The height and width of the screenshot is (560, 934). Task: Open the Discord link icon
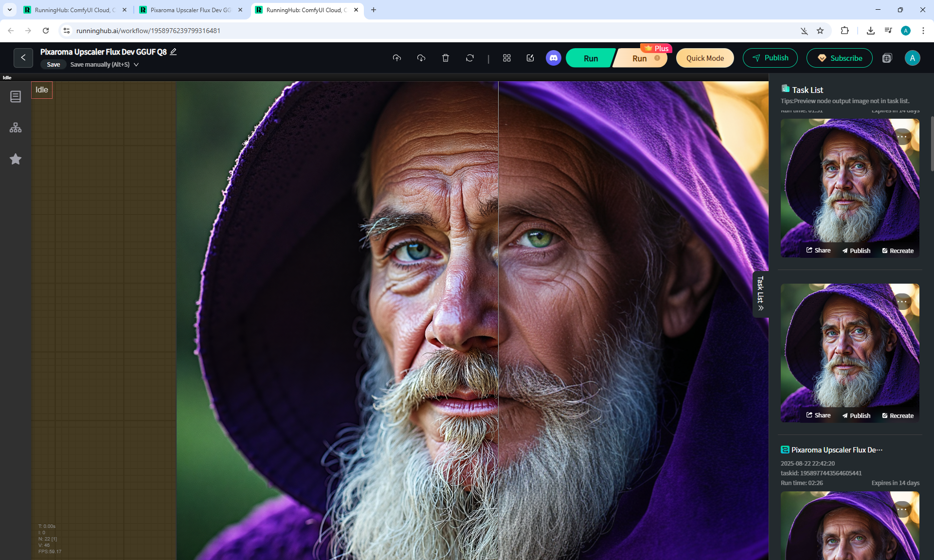553,58
